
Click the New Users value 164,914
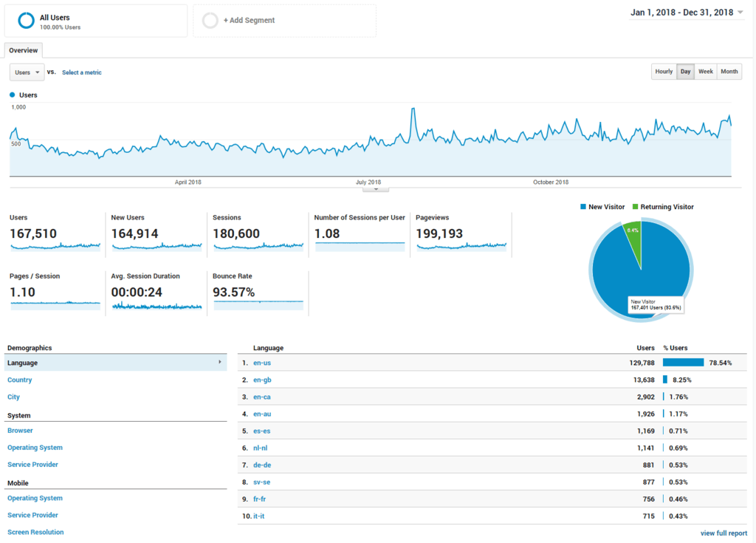(134, 233)
